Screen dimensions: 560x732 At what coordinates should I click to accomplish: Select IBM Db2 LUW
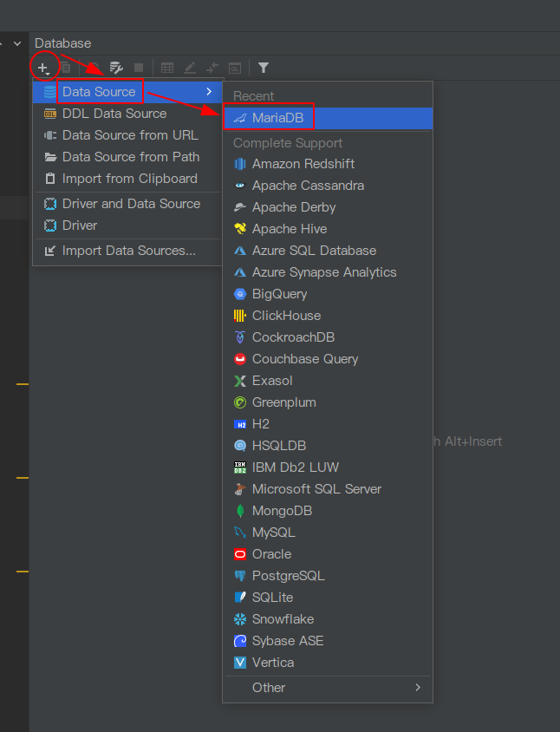pyautogui.click(x=328, y=467)
